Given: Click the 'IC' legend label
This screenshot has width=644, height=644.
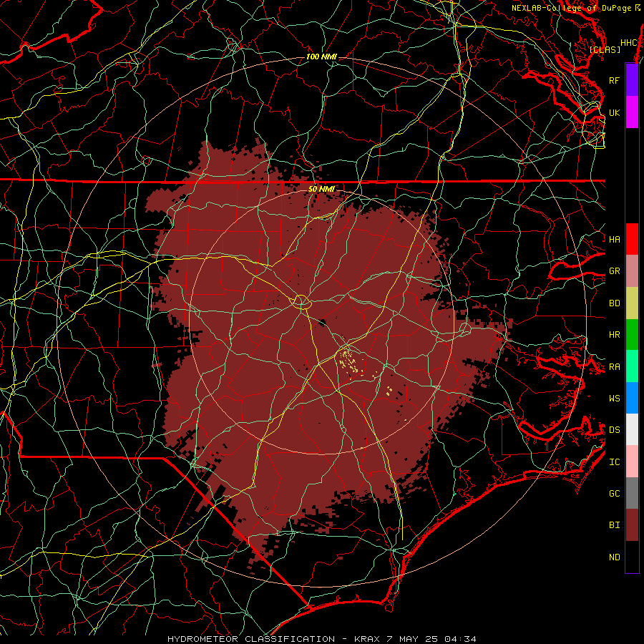Looking at the screenshot, I should (x=614, y=462).
